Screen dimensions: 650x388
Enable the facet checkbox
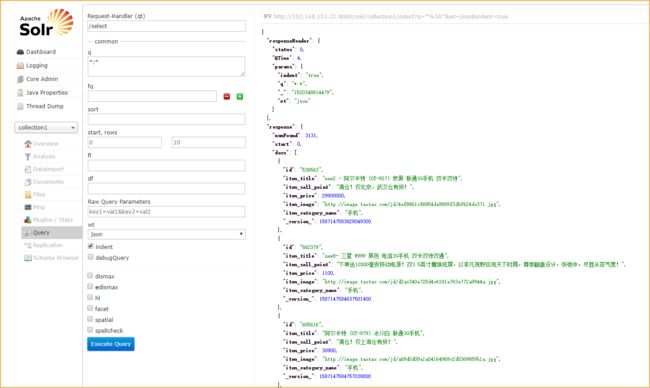[90, 308]
